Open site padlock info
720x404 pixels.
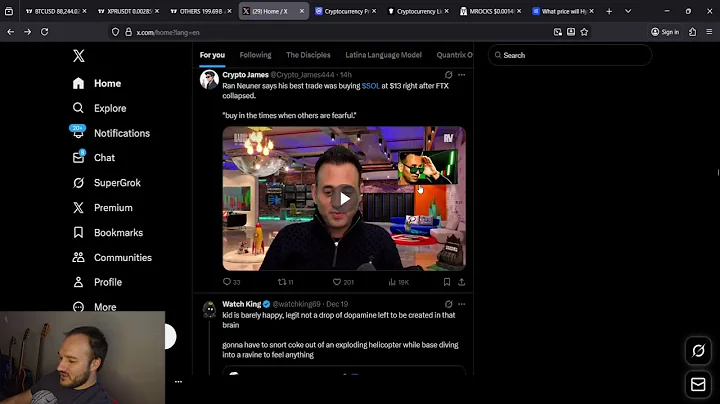point(129,32)
